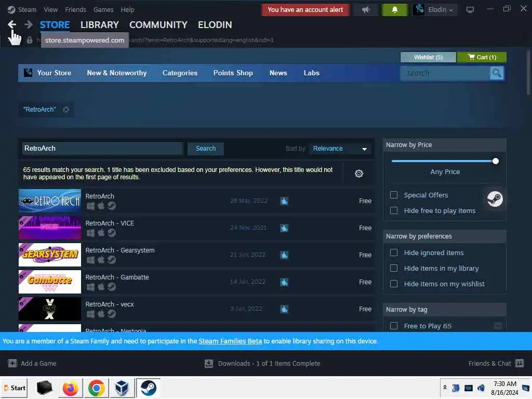Open Points Shop
The width and height of the screenshot is (532, 399).
233,73
